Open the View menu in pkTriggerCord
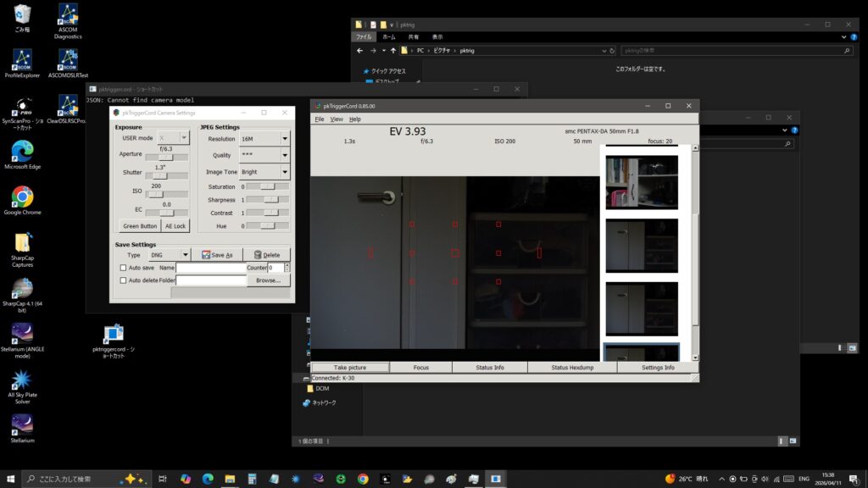 coord(337,119)
